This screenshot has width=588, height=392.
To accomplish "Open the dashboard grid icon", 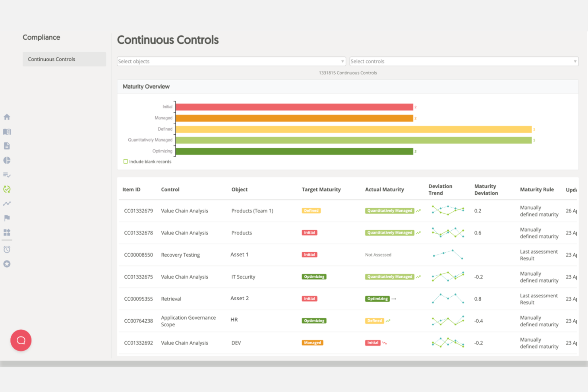I will pos(7,233).
